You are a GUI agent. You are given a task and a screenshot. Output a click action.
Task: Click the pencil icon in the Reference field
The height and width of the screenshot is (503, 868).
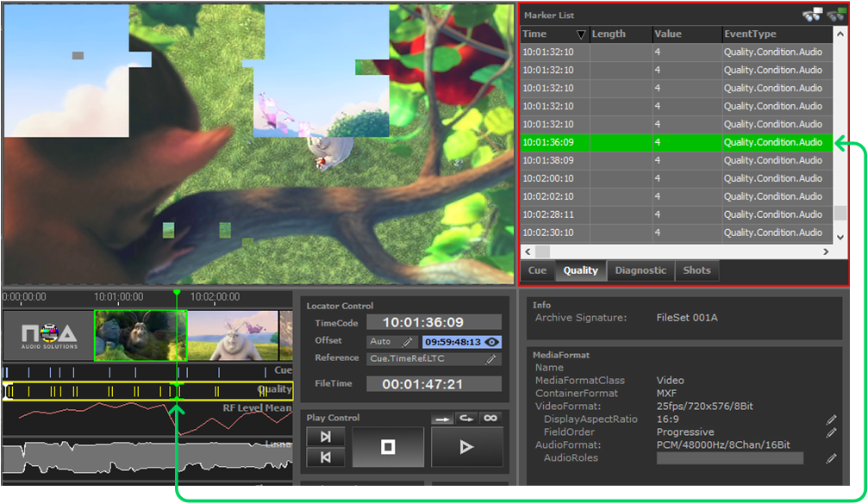pos(490,359)
